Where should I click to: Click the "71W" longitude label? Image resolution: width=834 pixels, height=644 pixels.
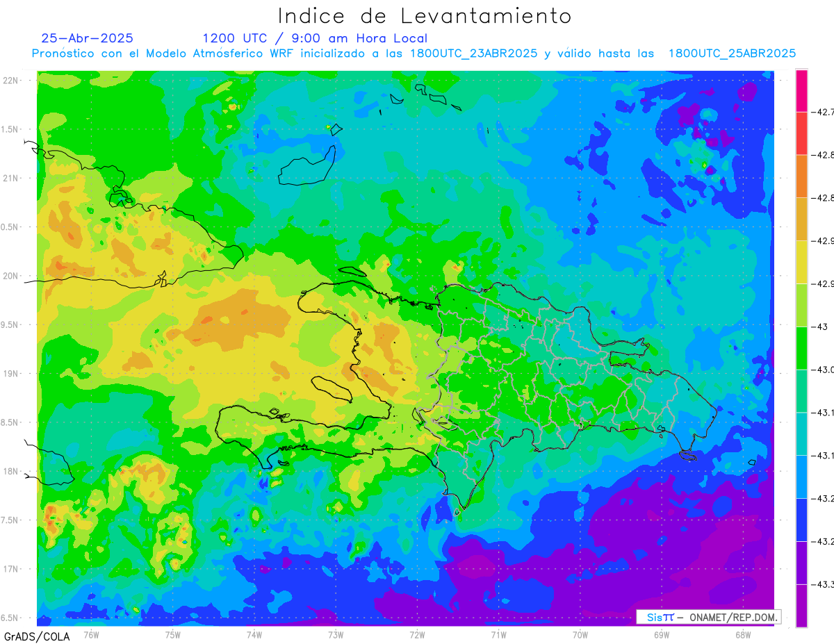click(498, 634)
